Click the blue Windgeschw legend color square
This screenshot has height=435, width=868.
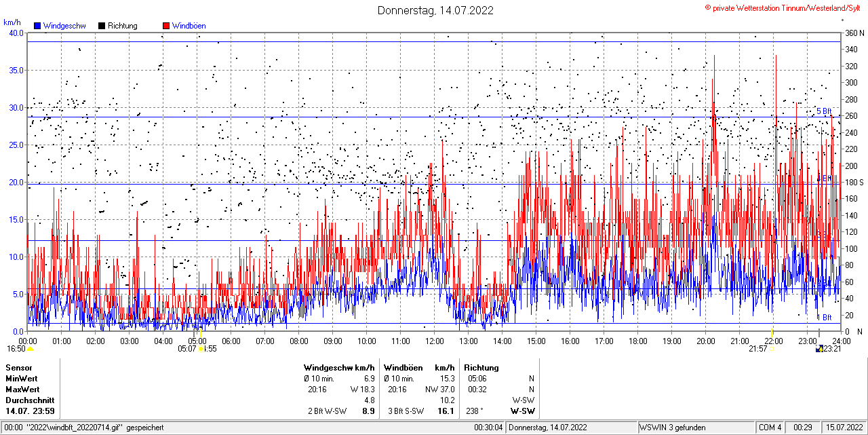coord(37,26)
